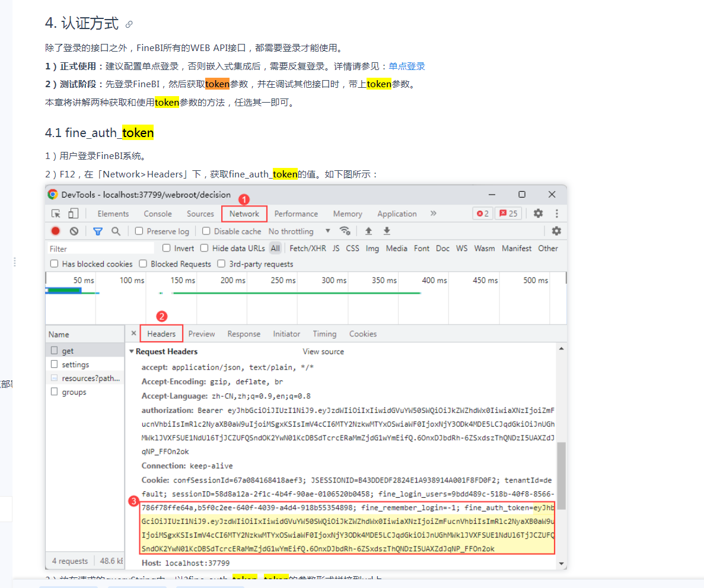Viewport: 704px width, 588px height.
Task: Select the get request row
Action: pos(85,351)
